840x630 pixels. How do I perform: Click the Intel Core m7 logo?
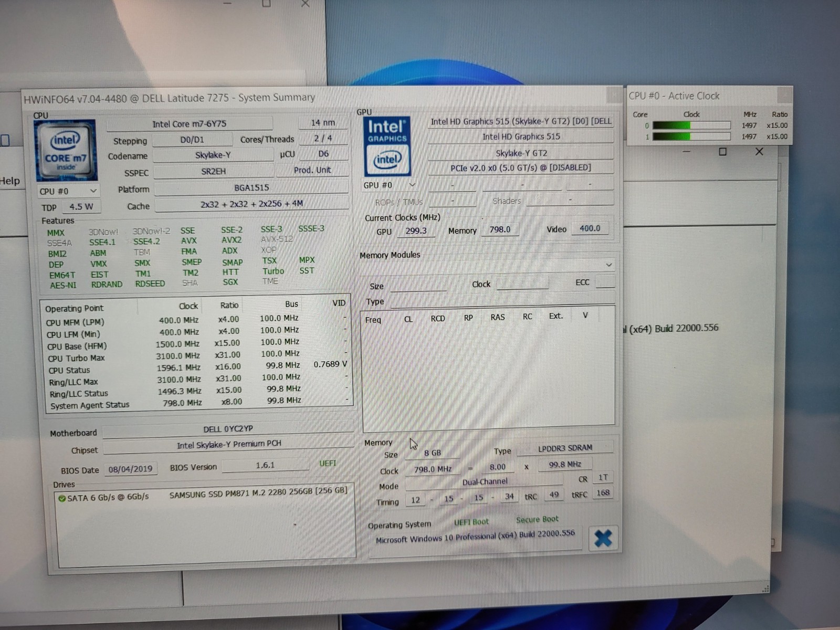click(x=65, y=151)
